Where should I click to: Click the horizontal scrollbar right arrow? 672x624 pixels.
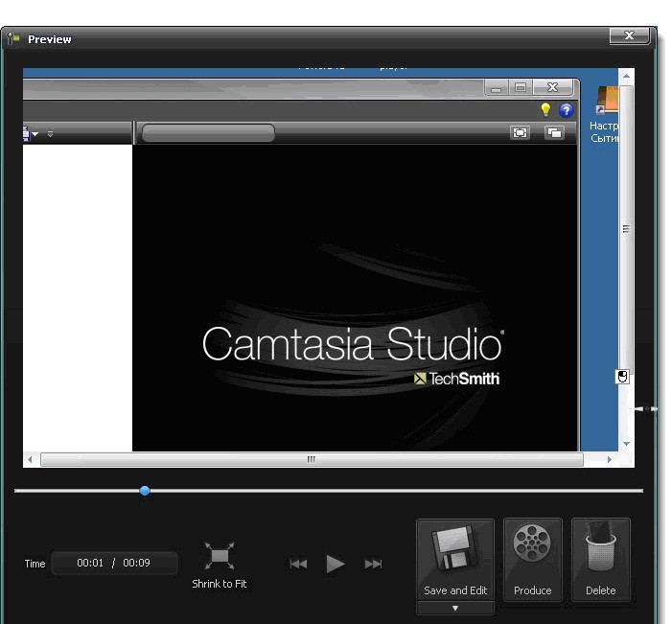tap(610, 459)
